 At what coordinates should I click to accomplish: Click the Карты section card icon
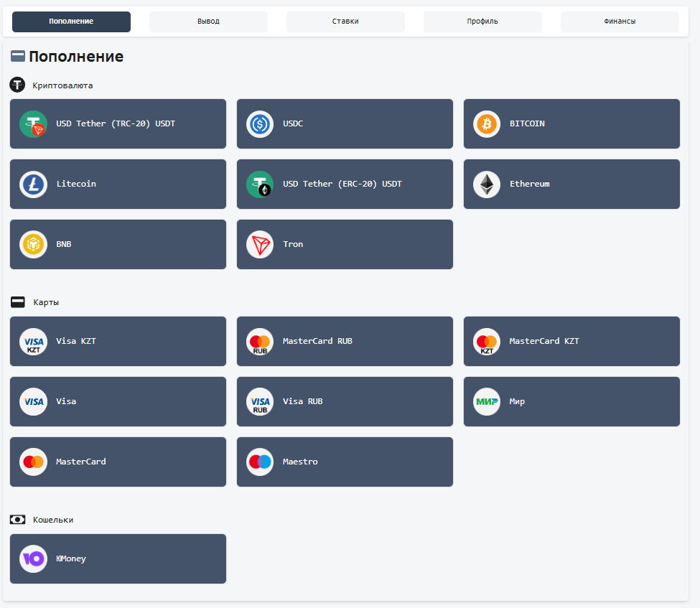(17, 302)
